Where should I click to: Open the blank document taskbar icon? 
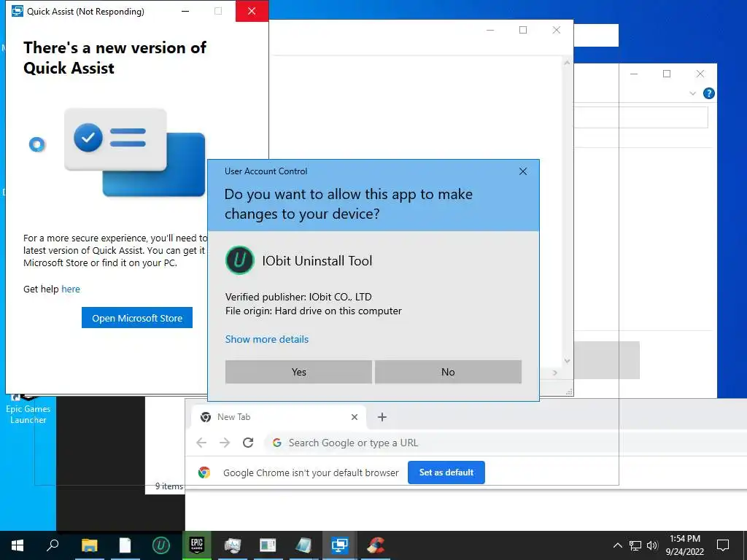[x=125, y=545]
